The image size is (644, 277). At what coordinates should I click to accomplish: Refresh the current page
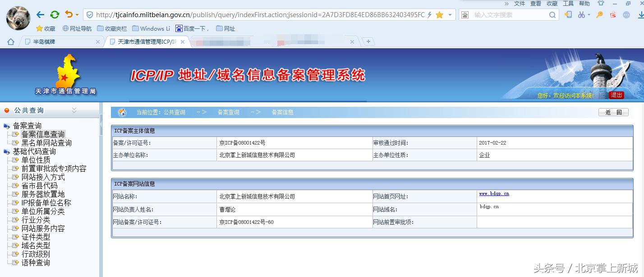(54, 14)
